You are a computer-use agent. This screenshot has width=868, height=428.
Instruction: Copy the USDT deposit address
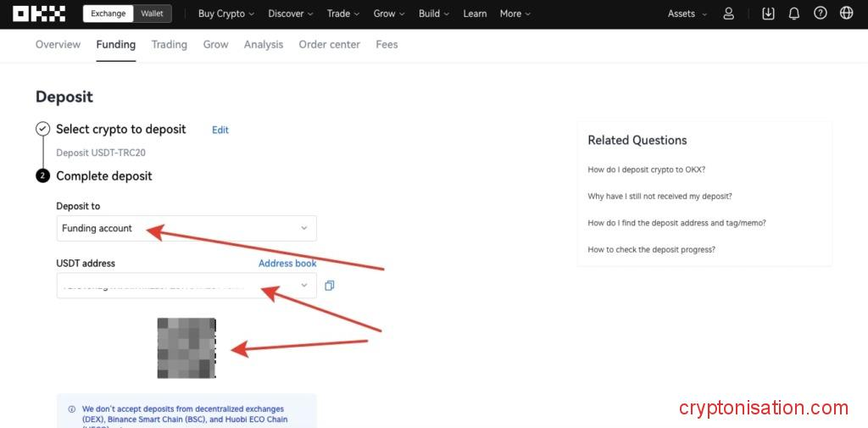pos(330,286)
